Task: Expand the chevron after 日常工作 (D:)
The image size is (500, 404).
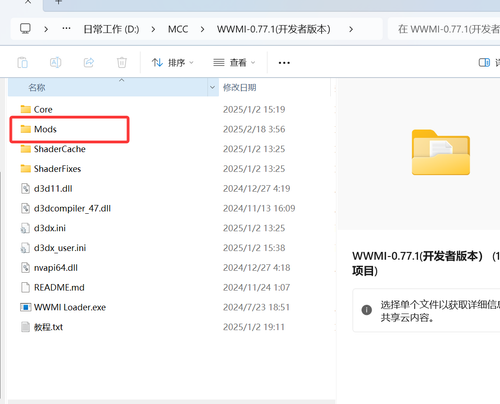Action: tap(153, 29)
